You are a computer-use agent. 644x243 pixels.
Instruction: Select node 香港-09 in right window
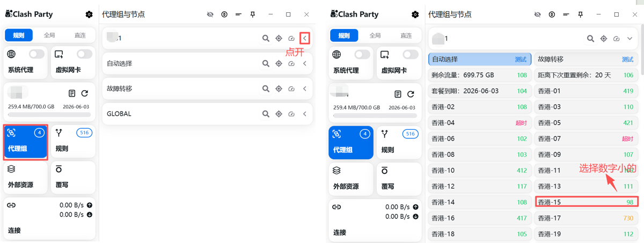tap(587, 154)
